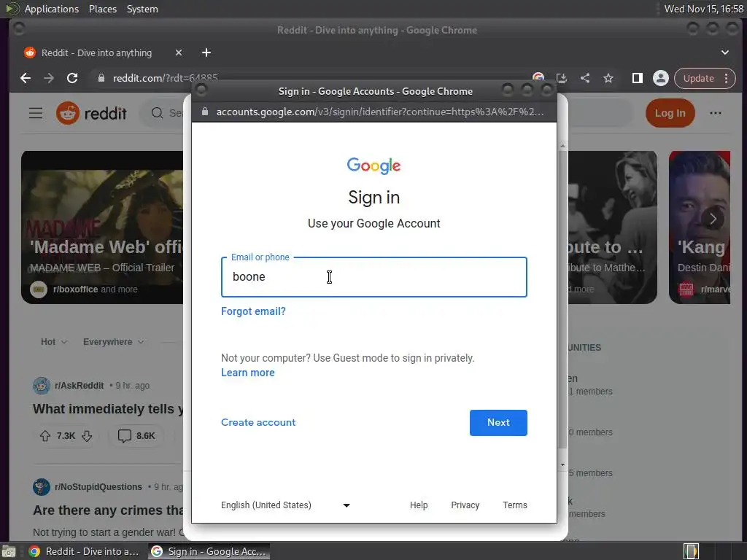Open Chrome three-dot menu
This screenshot has width=747, height=560.
(726, 78)
